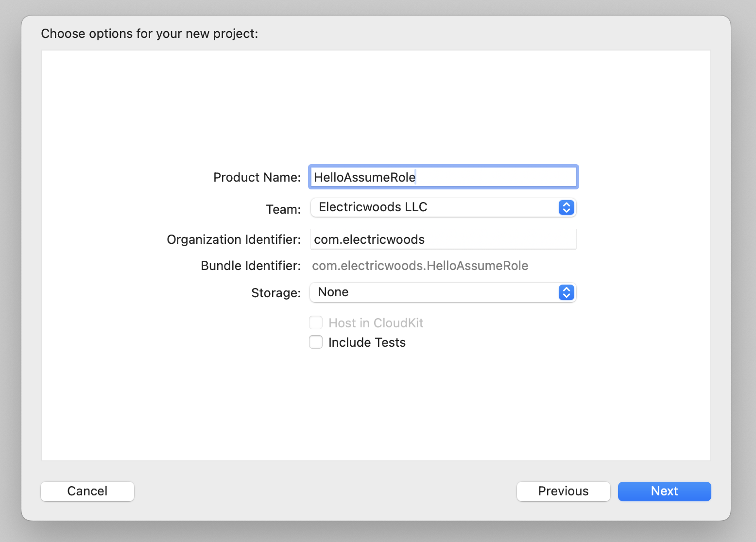Click the "Team:" field label
The width and height of the screenshot is (756, 542).
coord(283,209)
